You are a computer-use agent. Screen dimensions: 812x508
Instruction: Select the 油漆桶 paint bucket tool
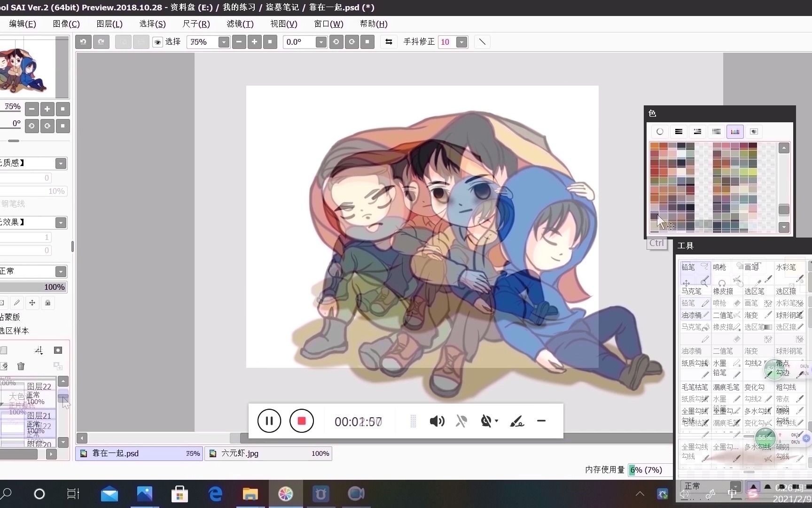(x=695, y=315)
